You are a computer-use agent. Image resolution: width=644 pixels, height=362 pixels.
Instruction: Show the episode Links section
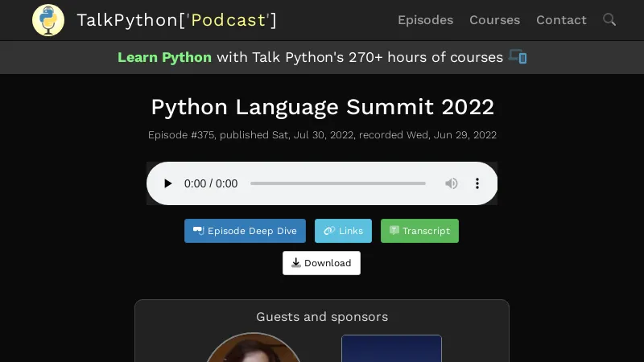(343, 231)
